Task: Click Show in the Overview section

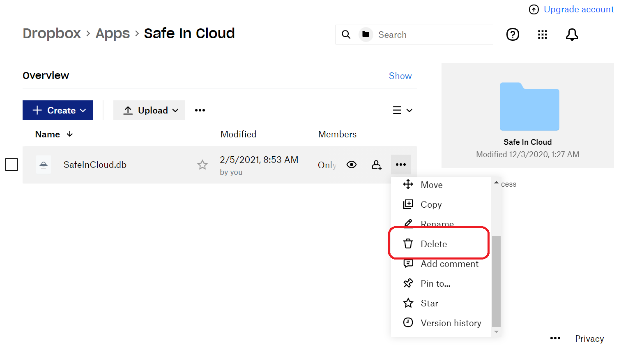Action: click(400, 76)
